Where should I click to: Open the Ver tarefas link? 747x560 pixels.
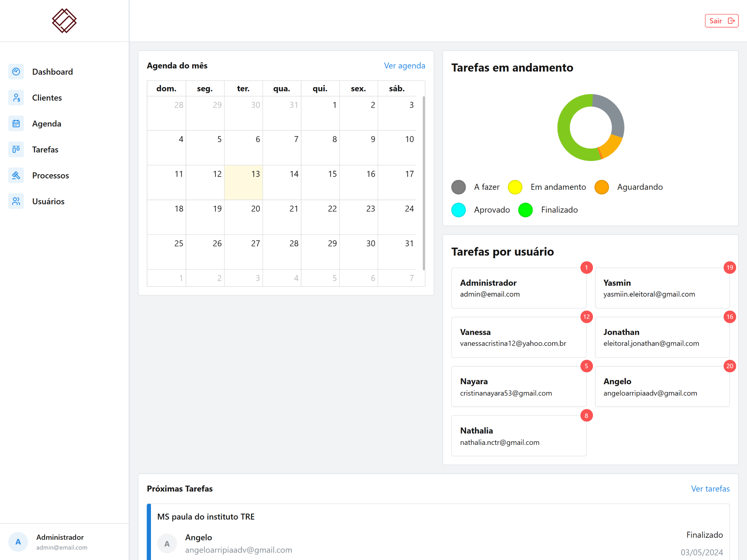pos(710,489)
